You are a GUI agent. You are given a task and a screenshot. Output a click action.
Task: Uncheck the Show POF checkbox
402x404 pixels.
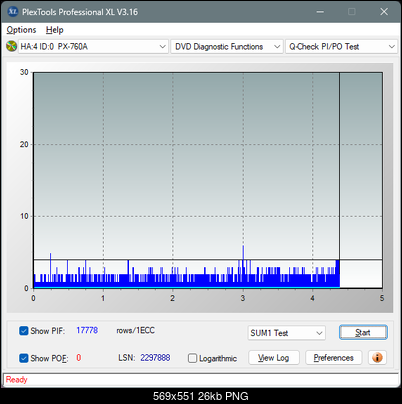[x=24, y=358]
